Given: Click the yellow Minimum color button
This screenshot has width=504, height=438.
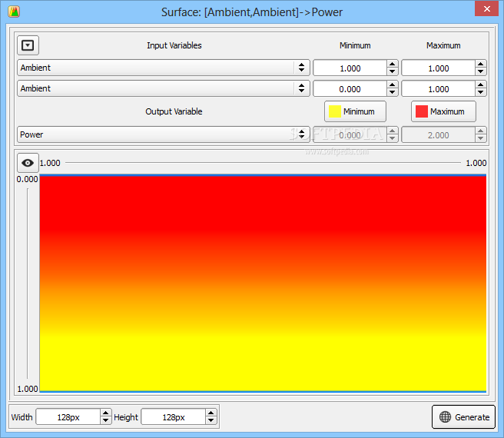Looking at the screenshot, I should [x=355, y=111].
